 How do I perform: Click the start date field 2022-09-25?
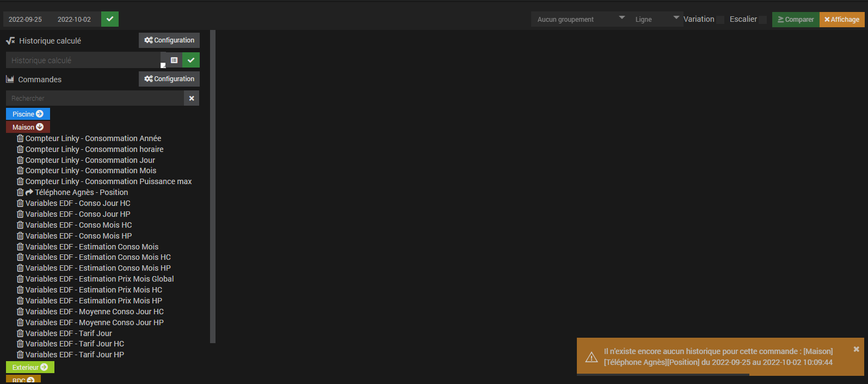click(x=28, y=19)
